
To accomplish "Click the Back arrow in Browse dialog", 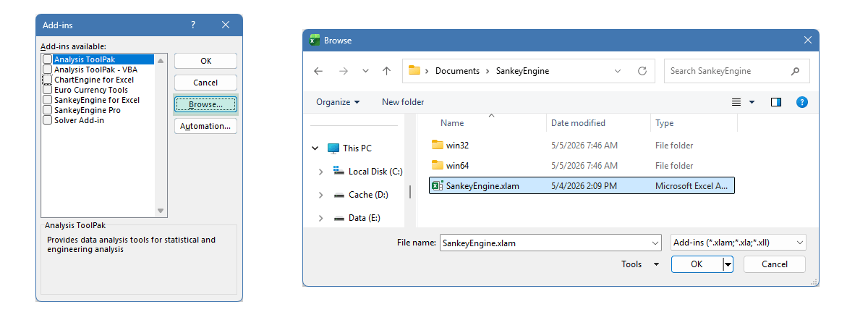I will click(318, 71).
